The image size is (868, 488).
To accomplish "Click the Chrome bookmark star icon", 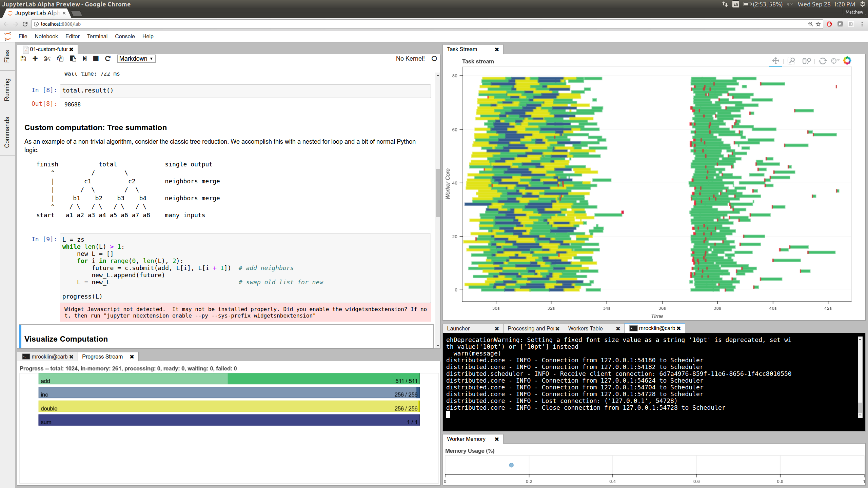I will [x=818, y=24].
